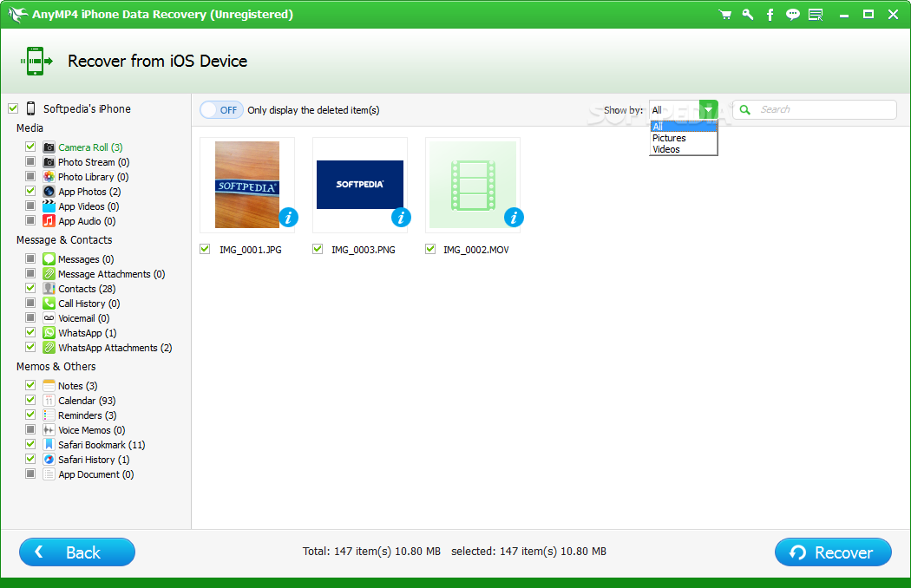Open the title bar menu icon
The width and height of the screenshot is (911, 588).
(x=816, y=15)
